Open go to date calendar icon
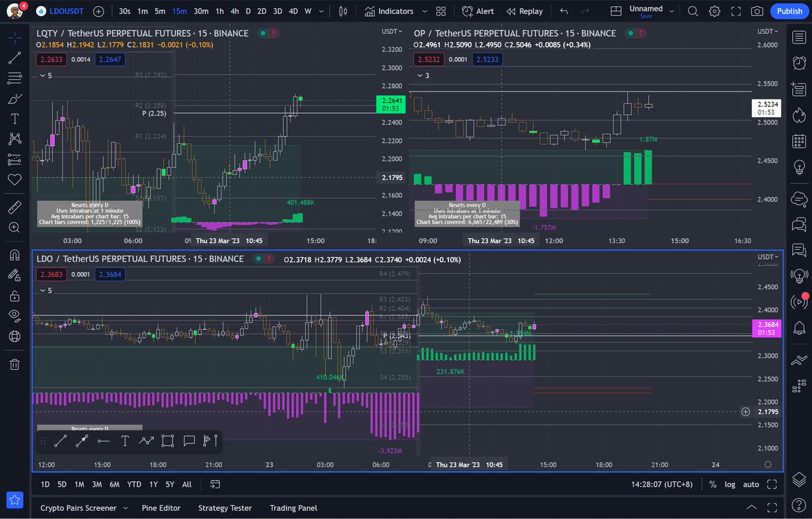 coord(215,484)
